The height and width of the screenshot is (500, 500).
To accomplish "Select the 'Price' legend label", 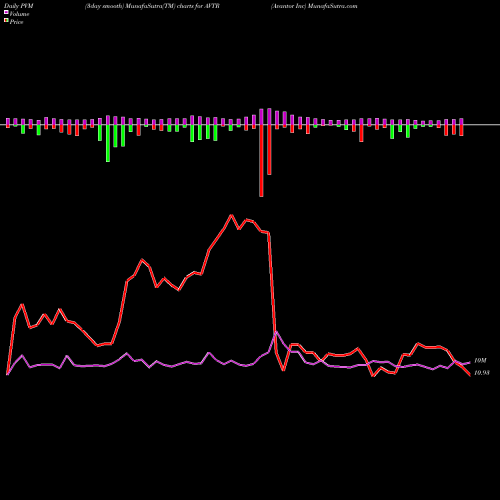I will [16, 22].
